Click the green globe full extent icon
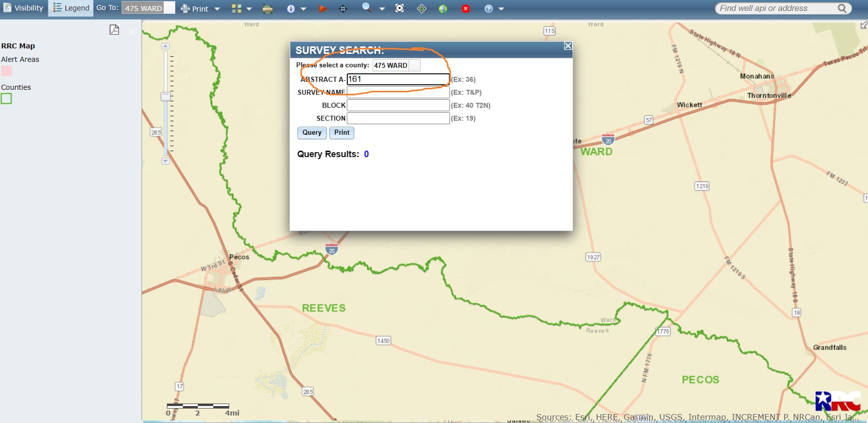This screenshot has height=423, width=868. tap(443, 9)
